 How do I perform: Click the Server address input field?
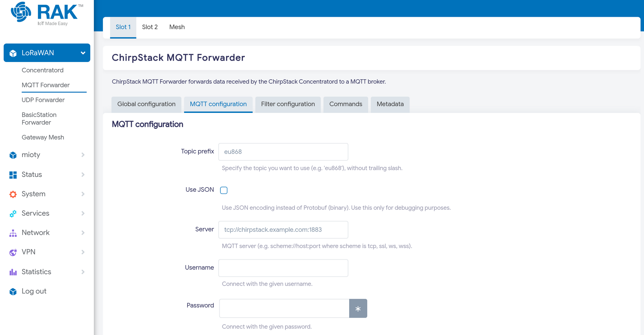point(283,230)
